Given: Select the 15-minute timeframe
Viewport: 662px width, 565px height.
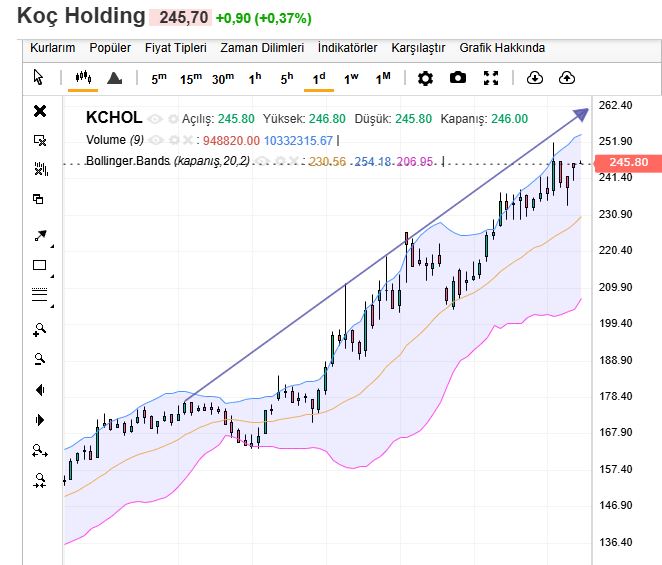Looking at the screenshot, I should pos(191,79).
